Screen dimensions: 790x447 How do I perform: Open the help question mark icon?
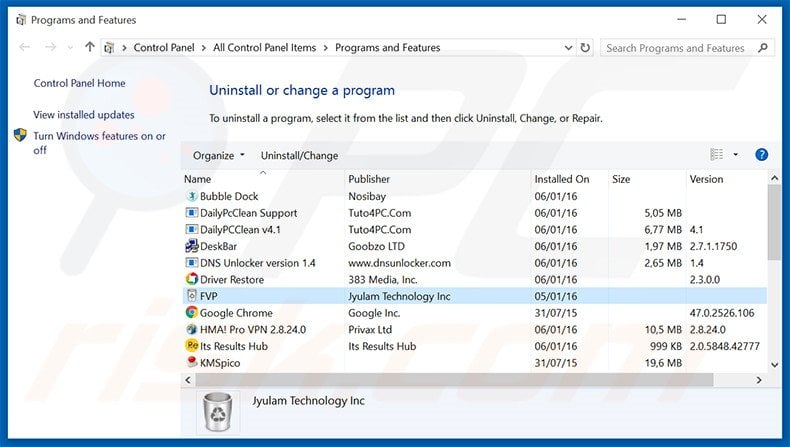tap(761, 155)
